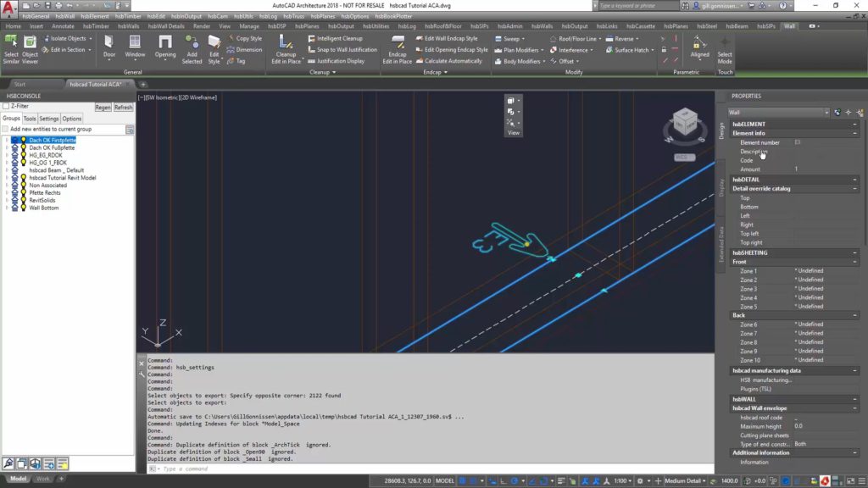868x488 pixels.
Task: Open the Annotate ribbon tab
Action: 63,26
